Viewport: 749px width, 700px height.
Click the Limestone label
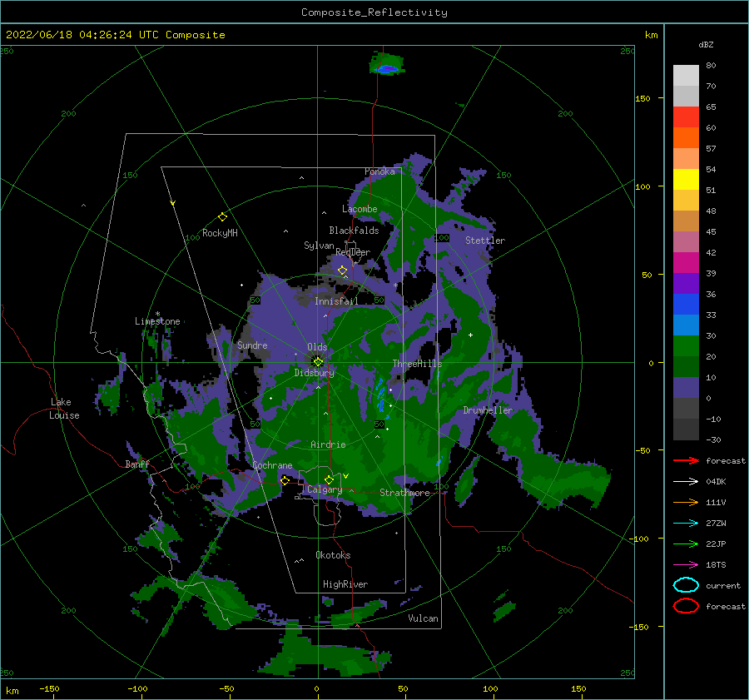(157, 321)
